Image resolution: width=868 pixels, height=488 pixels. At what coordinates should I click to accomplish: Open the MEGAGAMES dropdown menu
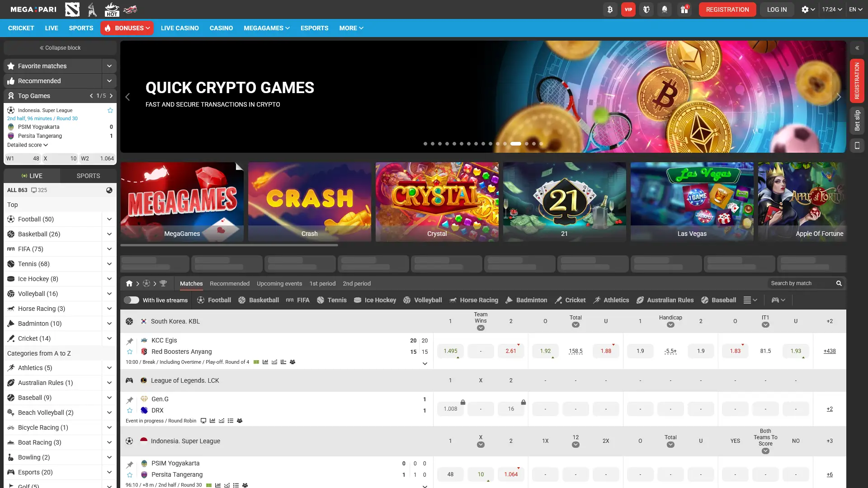267,28
